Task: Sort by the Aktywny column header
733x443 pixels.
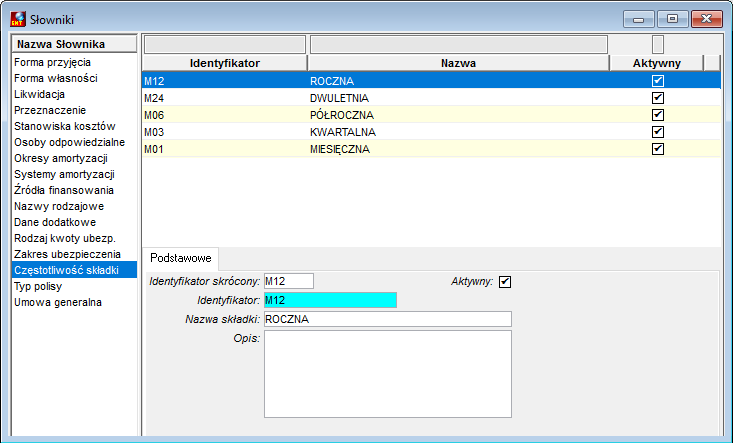Action: tap(657, 63)
